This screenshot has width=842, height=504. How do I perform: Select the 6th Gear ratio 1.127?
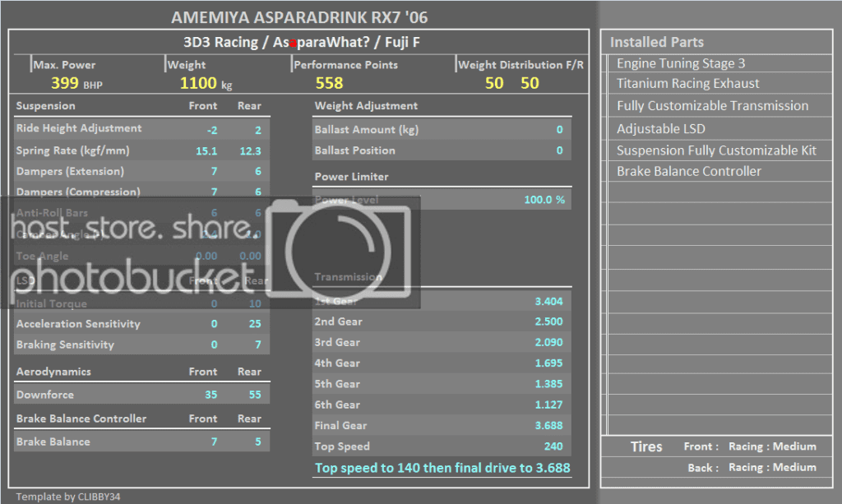548,405
